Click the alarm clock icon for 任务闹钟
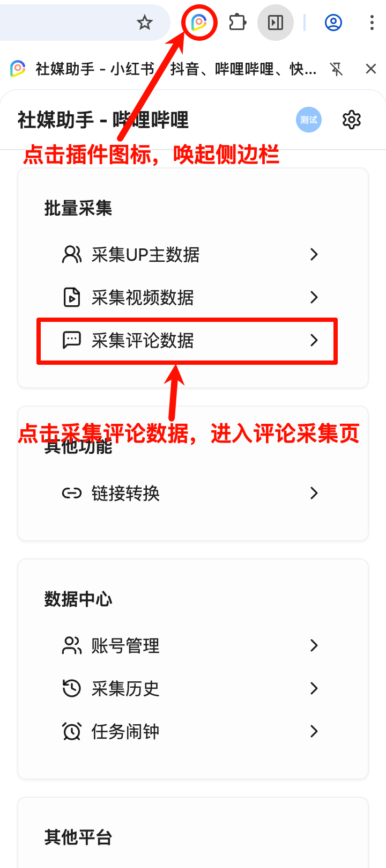 point(72,731)
